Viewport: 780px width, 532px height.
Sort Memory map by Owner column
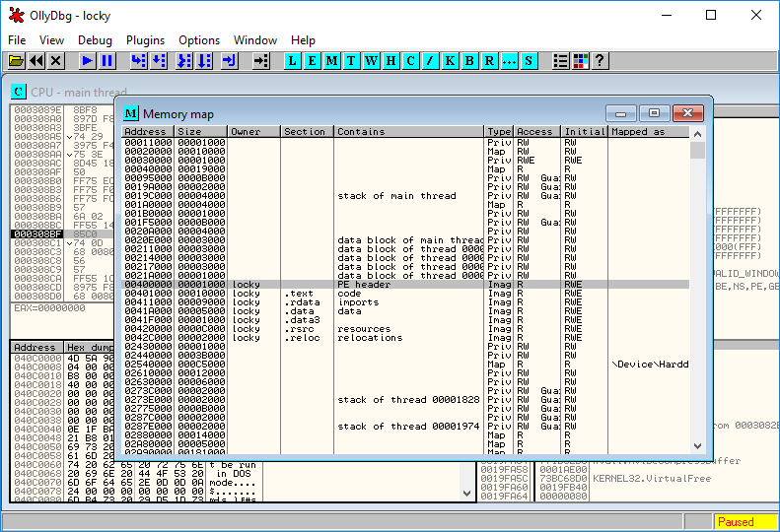point(254,132)
